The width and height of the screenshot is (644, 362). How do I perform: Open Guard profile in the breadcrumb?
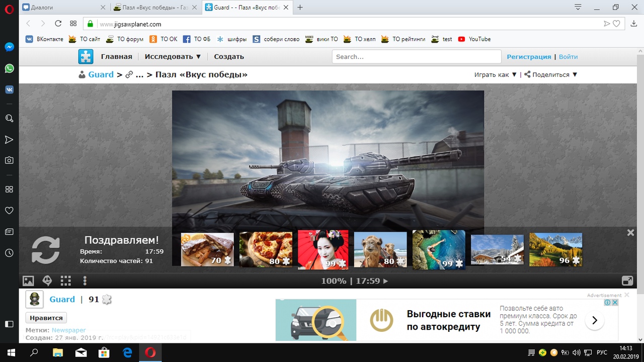click(101, 74)
